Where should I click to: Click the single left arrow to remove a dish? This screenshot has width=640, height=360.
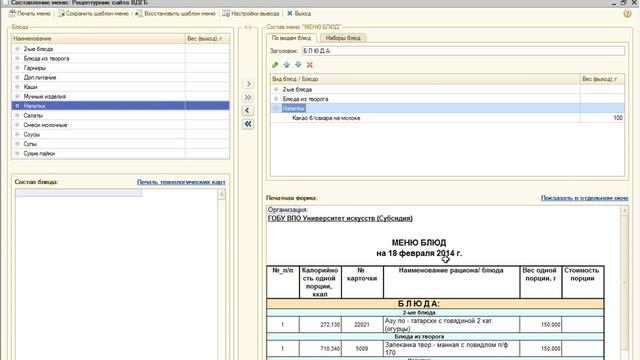click(248, 111)
